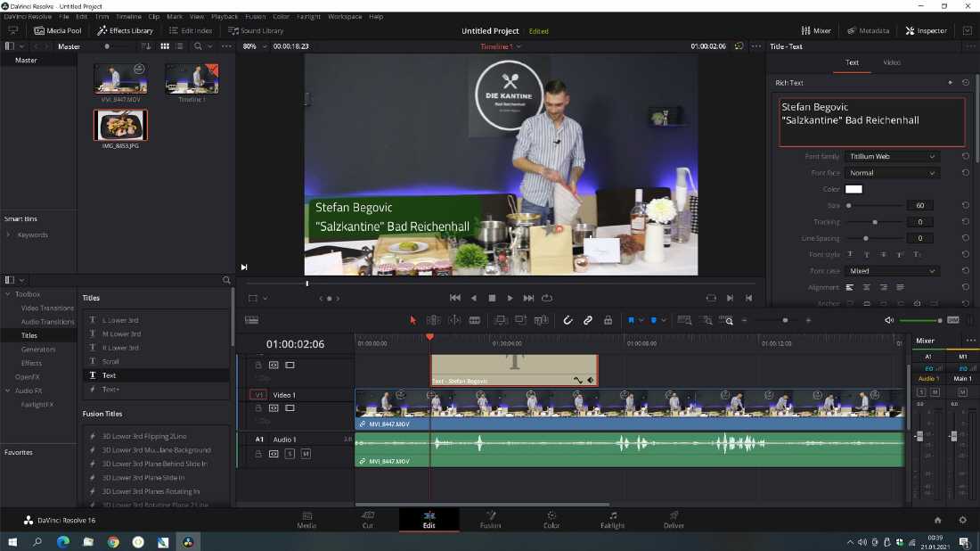Open the Timeline View Options icon
This screenshot has width=980, height=551.
click(252, 320)
